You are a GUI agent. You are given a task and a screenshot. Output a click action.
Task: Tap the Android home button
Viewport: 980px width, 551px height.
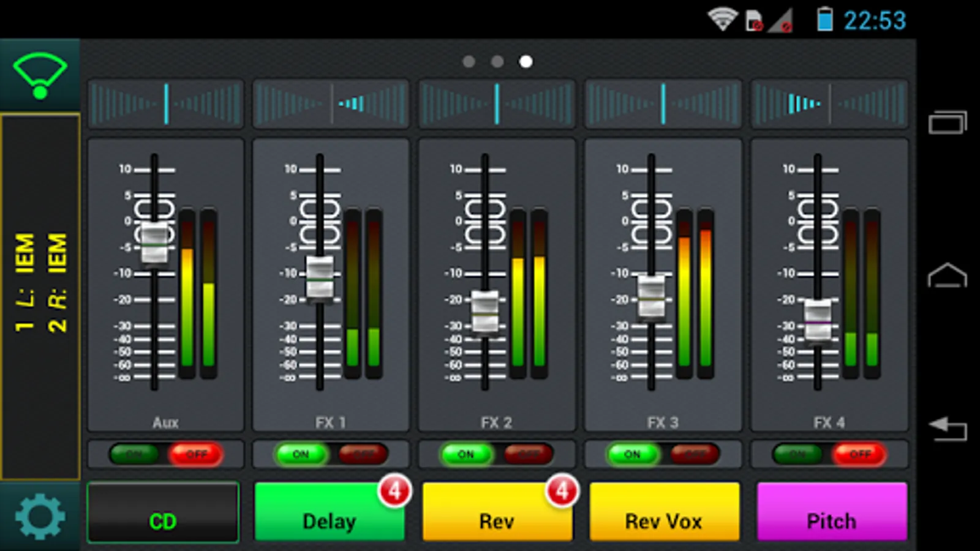click(x=948, y=275)
